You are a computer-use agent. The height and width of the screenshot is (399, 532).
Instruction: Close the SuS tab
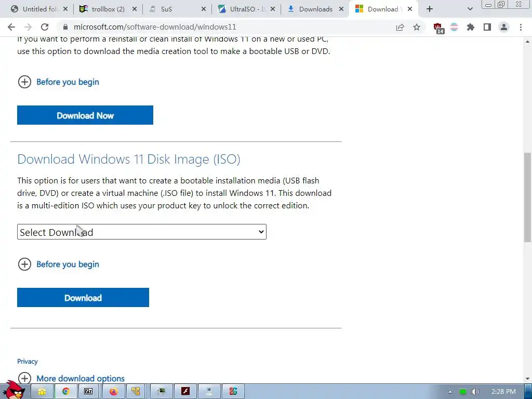coord(204,9)
